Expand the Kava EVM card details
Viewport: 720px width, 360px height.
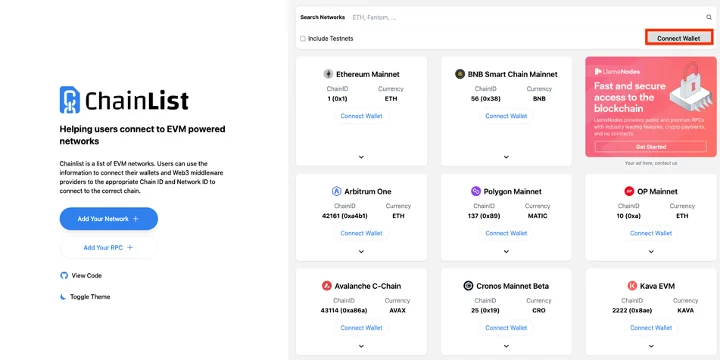pyautogui.click(x=651, y=346)
